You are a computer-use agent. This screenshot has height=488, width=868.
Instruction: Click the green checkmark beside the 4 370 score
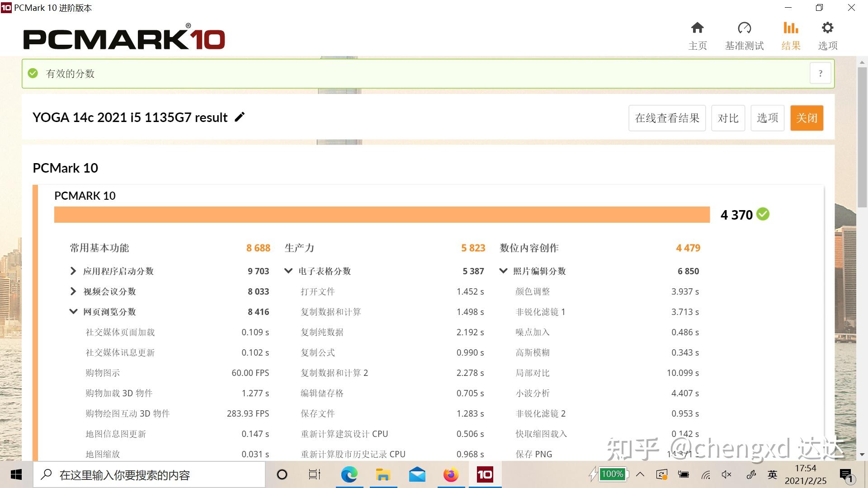pyautogui.click(x=762, y=215)
